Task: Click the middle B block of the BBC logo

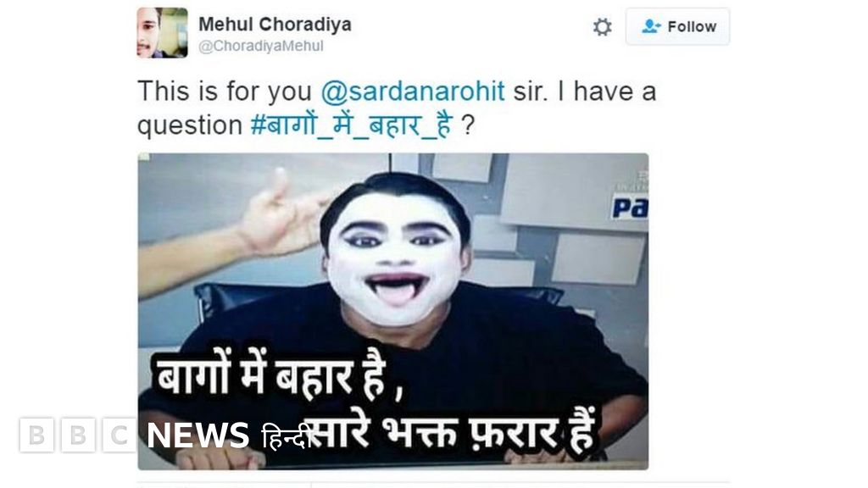Action: 77,435
